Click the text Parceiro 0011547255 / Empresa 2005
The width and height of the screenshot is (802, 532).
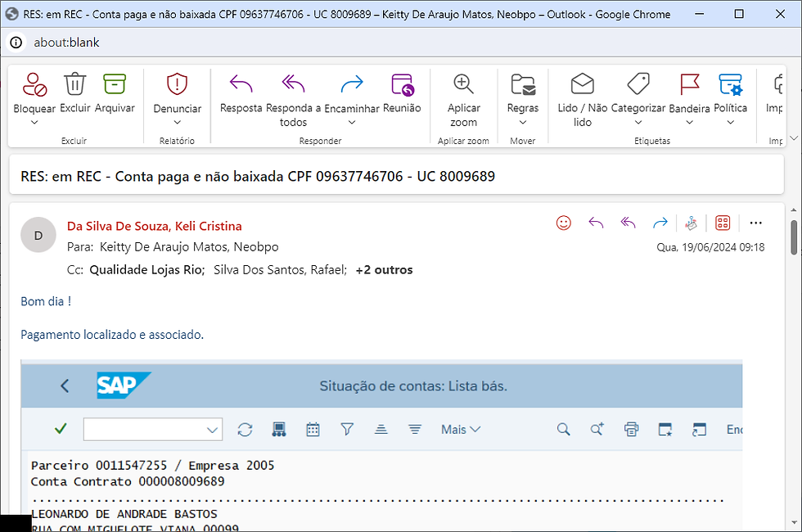point(152,466)
